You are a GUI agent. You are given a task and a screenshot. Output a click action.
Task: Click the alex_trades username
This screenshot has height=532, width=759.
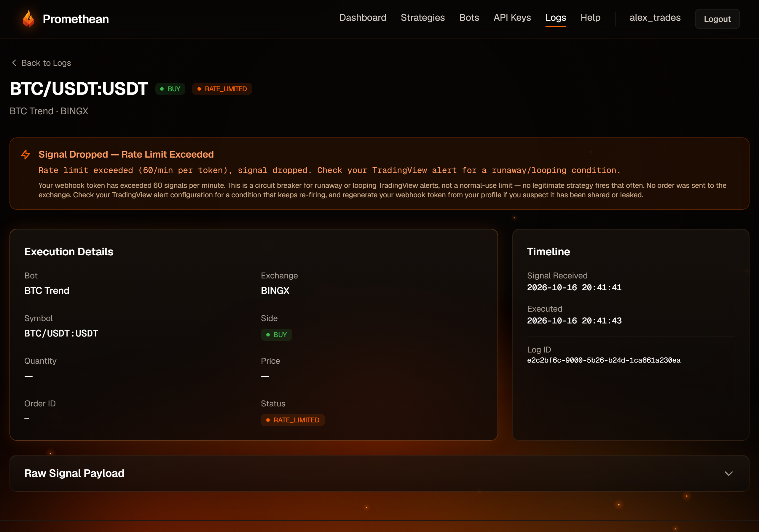(655, 17)
